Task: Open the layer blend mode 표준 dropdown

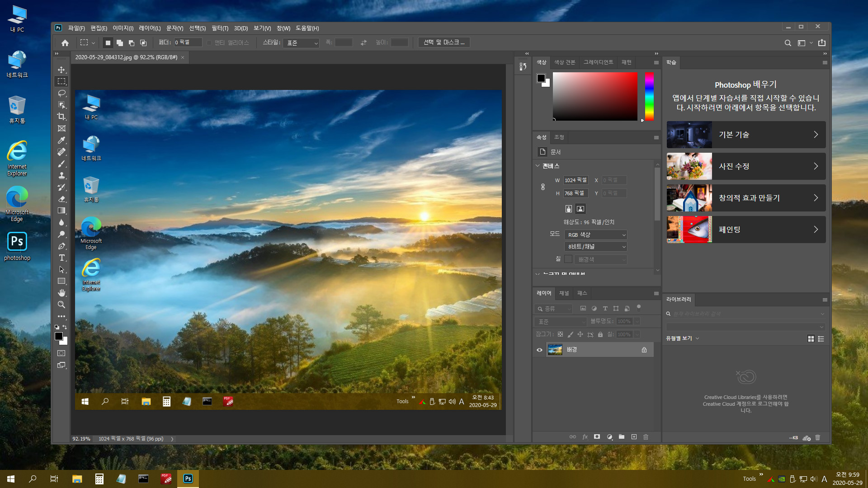Action: coord(561,322)
